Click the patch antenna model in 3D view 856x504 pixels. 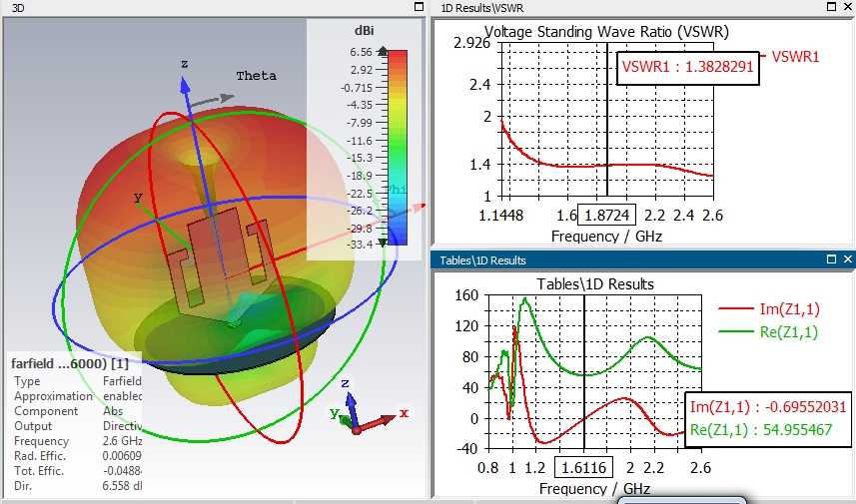point(215,259)
